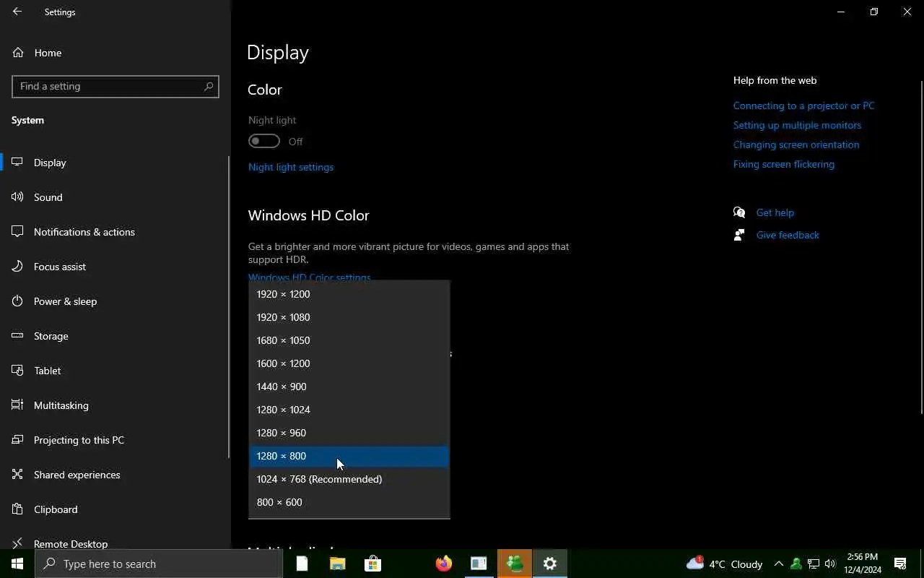Select 800 × 600 resolution
The image size is (924, 578).
[349, 502]
